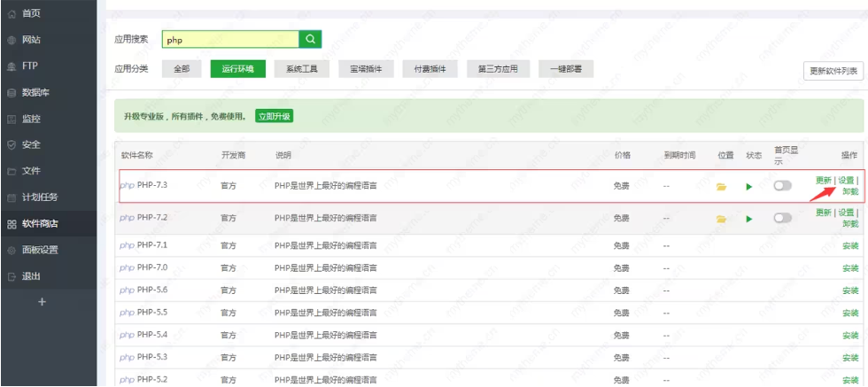Open 网站 in the sidebar menu
The image size is (868, 387).
31,41
